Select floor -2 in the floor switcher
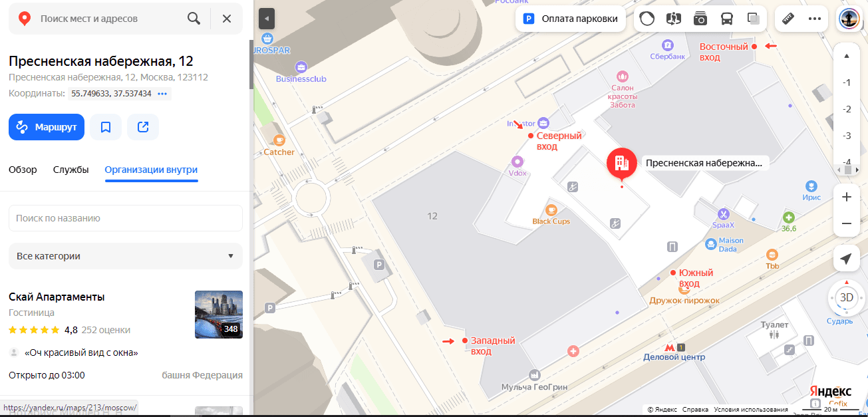 (x=847, y=109)
